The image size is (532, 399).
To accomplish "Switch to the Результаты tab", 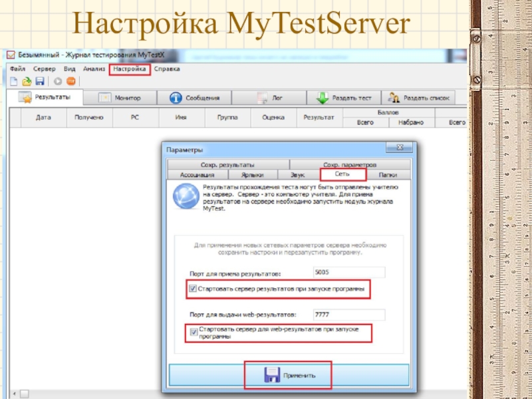I will 45,97.
